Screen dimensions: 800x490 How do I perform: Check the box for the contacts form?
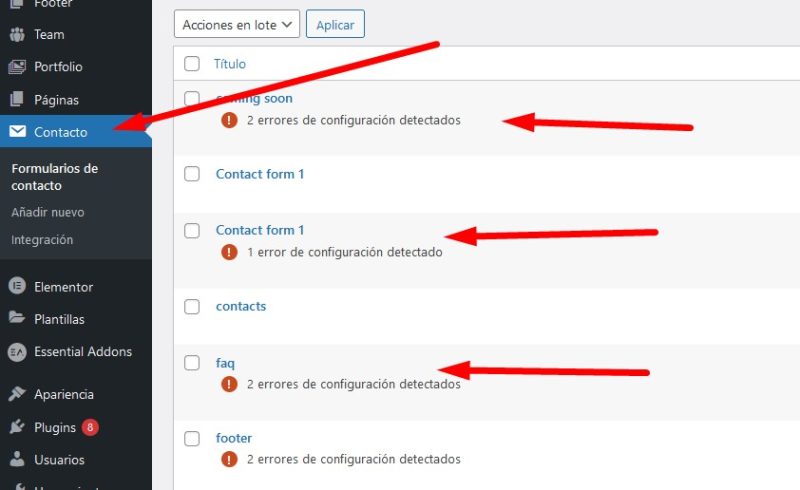[x=192, y=306]
